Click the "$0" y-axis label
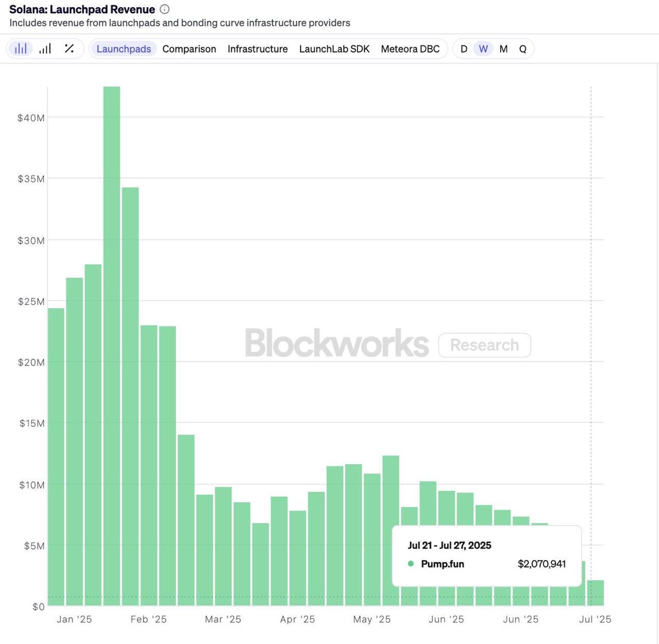659x644 pixels. [x=38, y=607]
